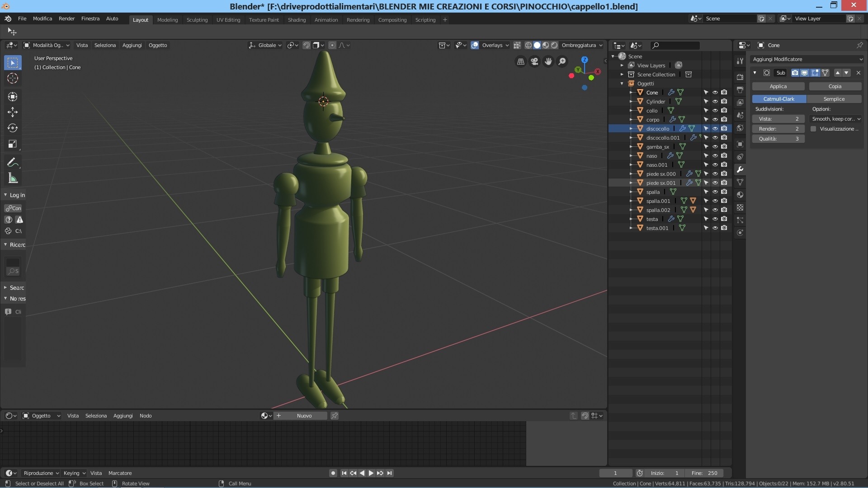Click the zoom view magnifier icon
Screen dimensions: 868x488
click(562, 61)
